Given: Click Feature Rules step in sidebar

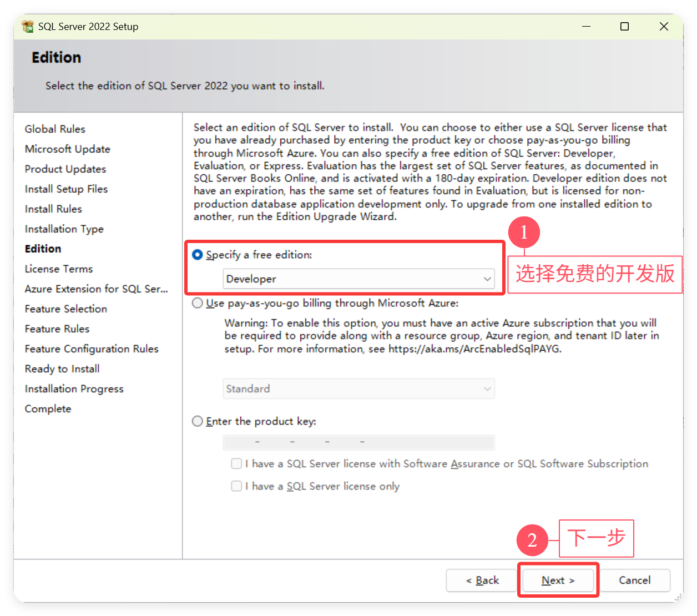Looking at the screenshot, I should [x=57, y=329].
